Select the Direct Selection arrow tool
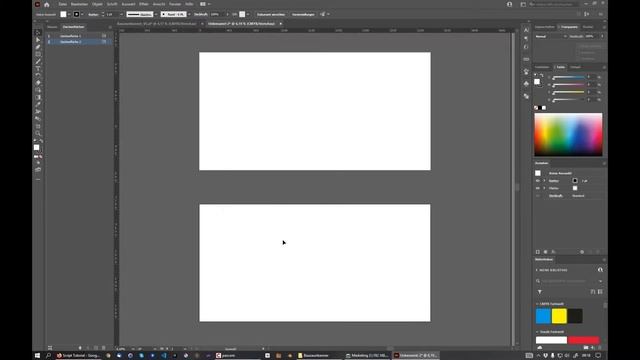The height and width of the screenshot is (360, 640). (38, 40)
